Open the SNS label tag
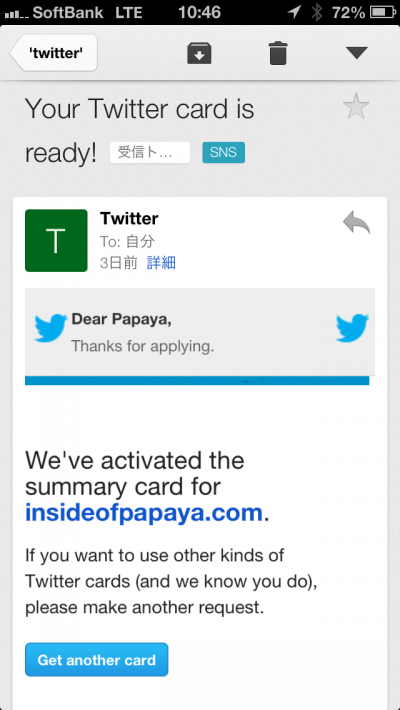This screenshot has height=710, width=400. pos(223,152)
